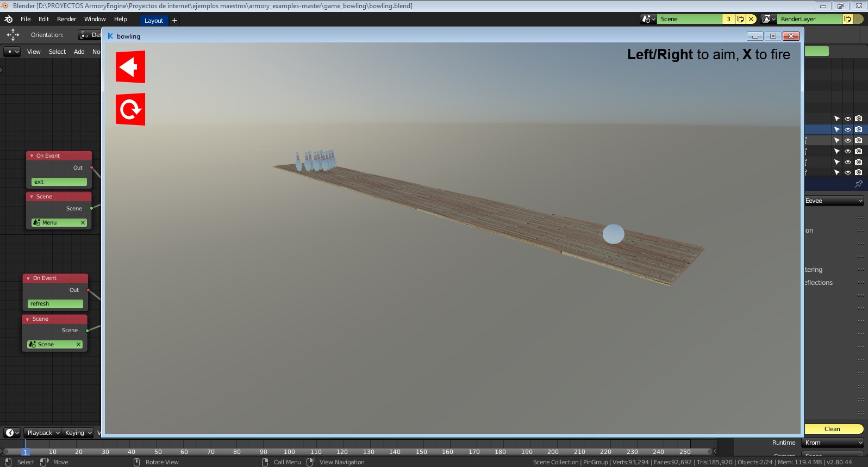Click the pin icon in Properties panel
Viewport: 868px width, 467px height.
(x=859, y=184)
